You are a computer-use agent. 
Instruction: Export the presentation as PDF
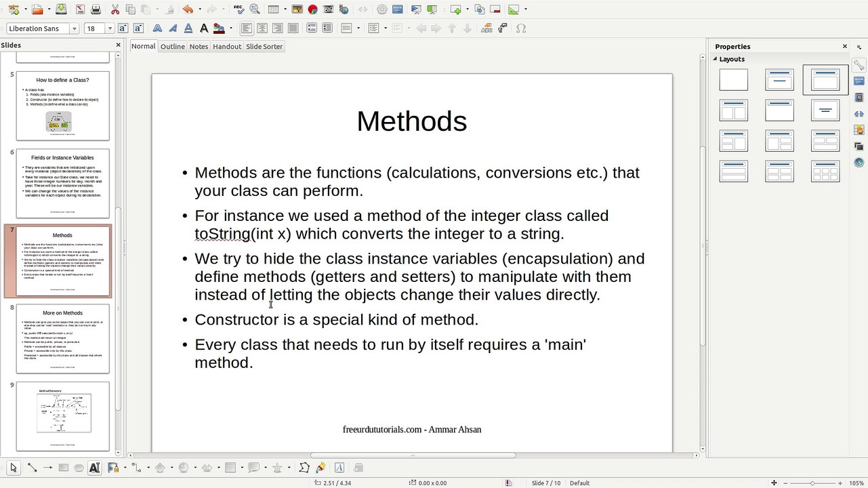pos(80,9)
